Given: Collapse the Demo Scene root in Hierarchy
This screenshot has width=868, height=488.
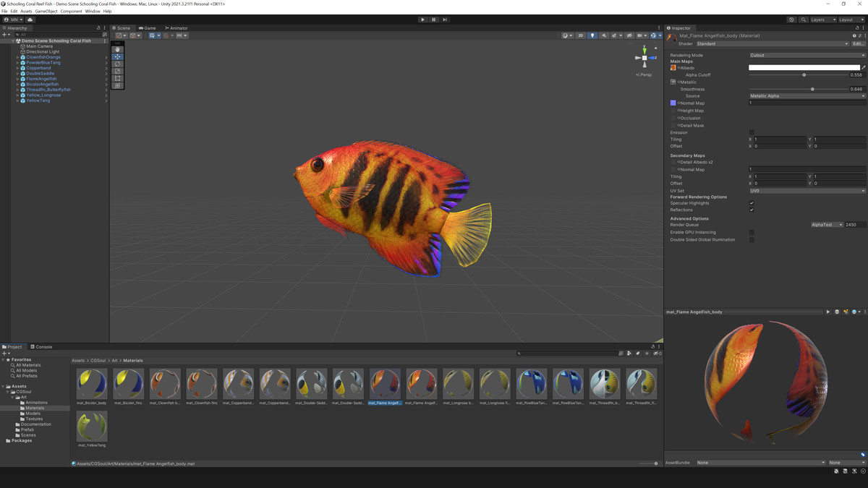Looking at the screenshot, I should (x=13, y=41).
